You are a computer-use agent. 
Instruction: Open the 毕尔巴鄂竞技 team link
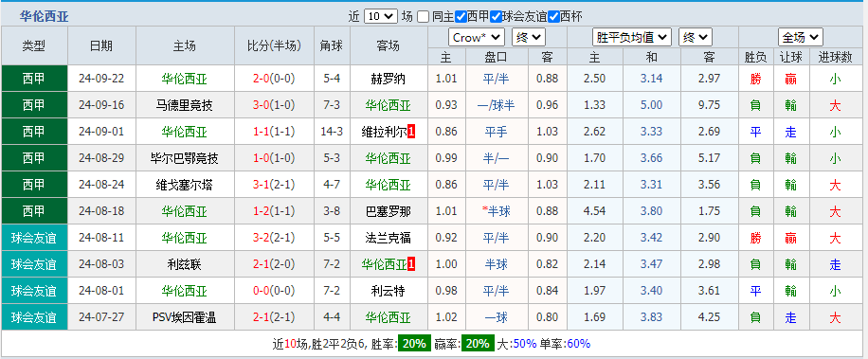pyautogui.click(x=185, y=159)
